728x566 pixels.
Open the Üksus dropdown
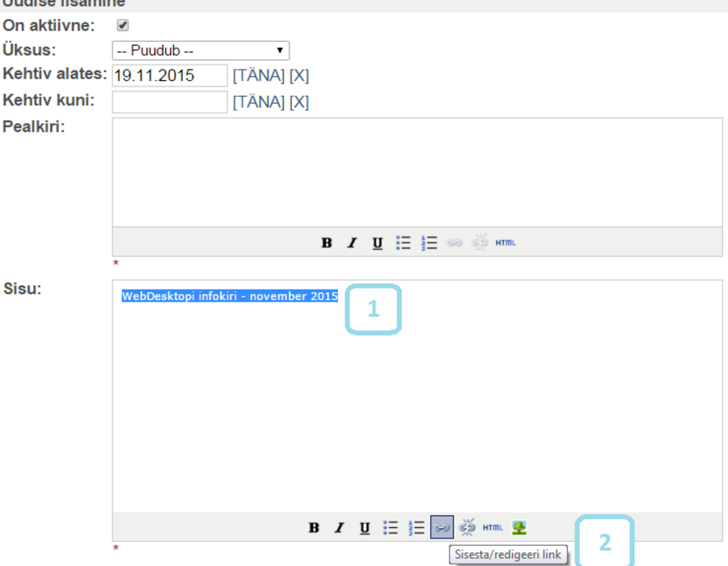(201, 50)
